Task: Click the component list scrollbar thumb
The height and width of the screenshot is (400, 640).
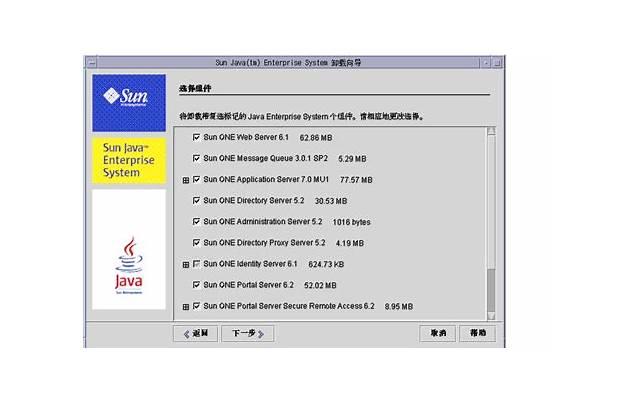Action: (x=490, y=290)
